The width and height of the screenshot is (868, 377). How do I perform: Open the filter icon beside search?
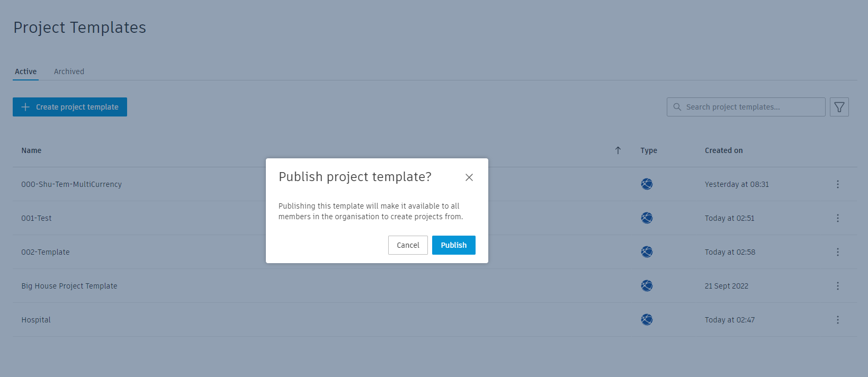[x=839, y=107]
